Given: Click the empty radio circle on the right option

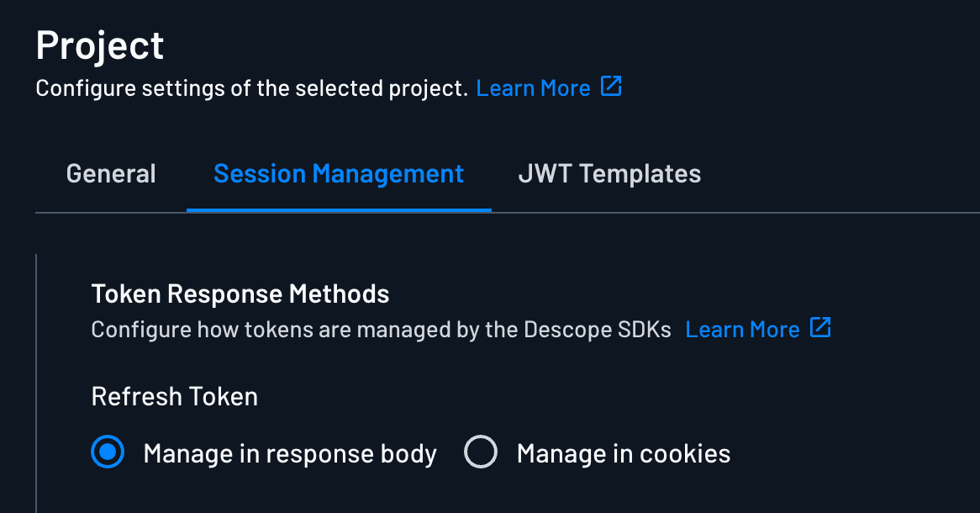Looking at the screenshot, I should click(481, 453).
